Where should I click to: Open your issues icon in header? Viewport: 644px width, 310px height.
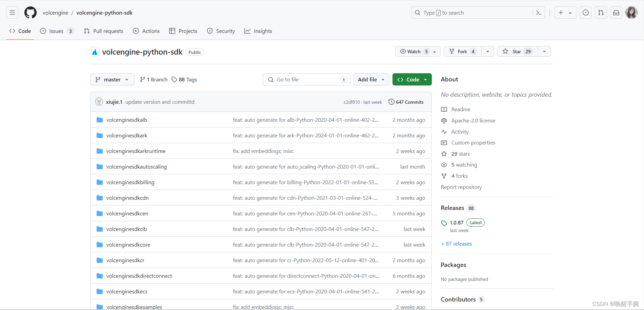[586, 13]
